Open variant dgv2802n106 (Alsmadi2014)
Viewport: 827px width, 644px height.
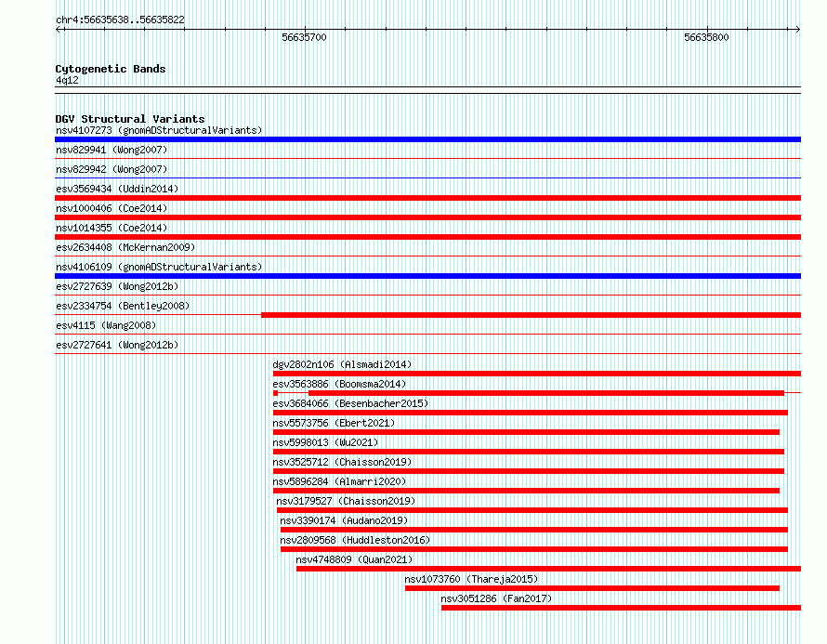point(342,364)
